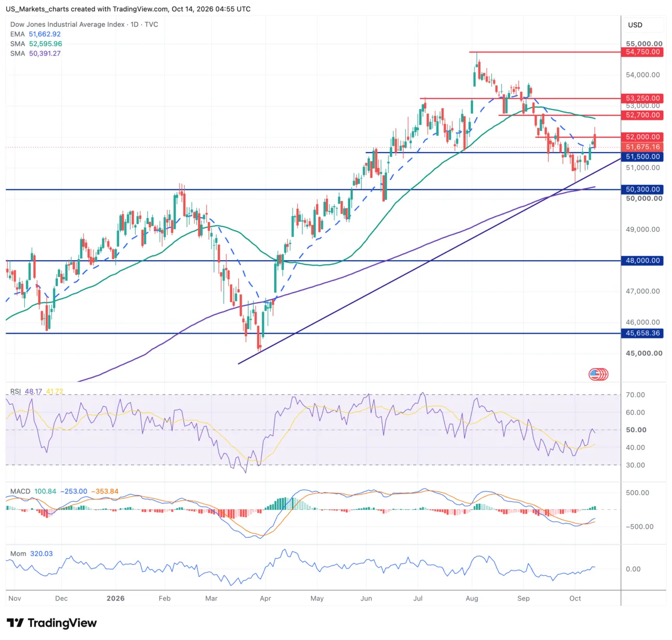Click the TradingView logo at the bottom
672x640 pixels.
tap(51, 623)
